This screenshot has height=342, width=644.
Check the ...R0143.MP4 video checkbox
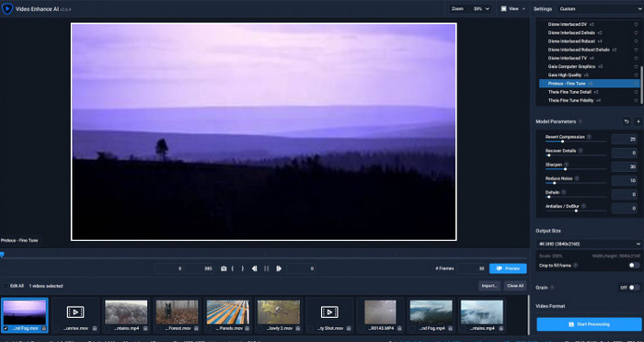coord(361,328)
